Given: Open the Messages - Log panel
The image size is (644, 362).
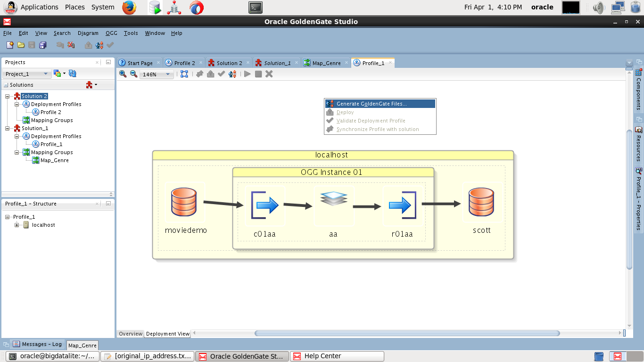Looking at the screenshot, I should (x=37, y=344).
